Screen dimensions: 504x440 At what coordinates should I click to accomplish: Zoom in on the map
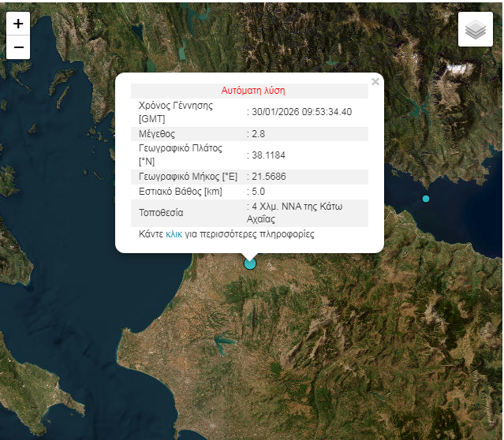(18, 24)
